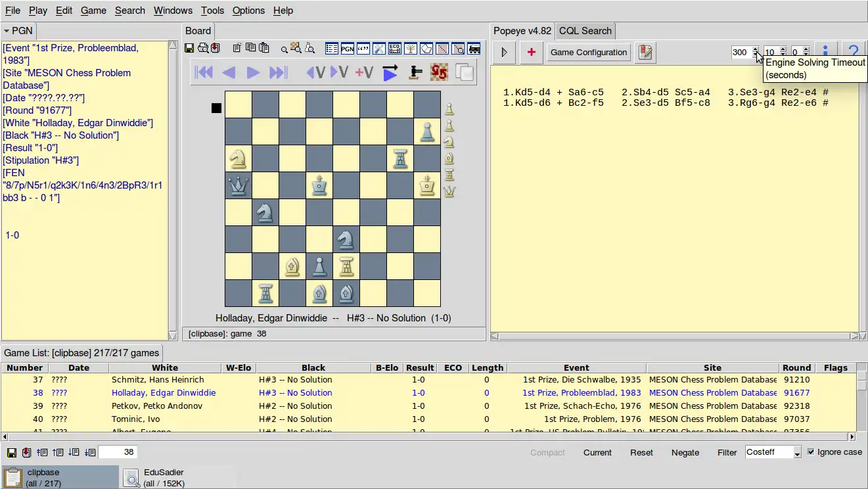Screen dimensions: 868x489
Task: Select the Petkov, Petko Andonov game row
Action: click(158, 406)
